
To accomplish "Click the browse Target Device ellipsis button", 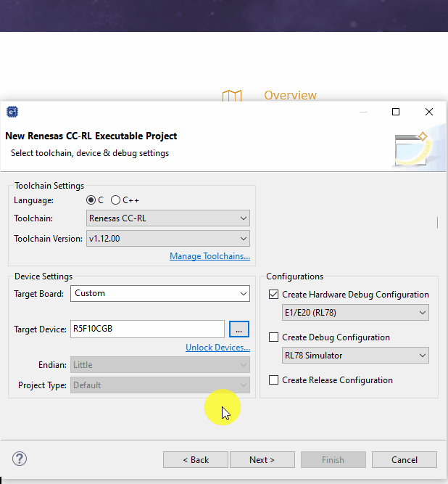I will (x=239, y=329).
